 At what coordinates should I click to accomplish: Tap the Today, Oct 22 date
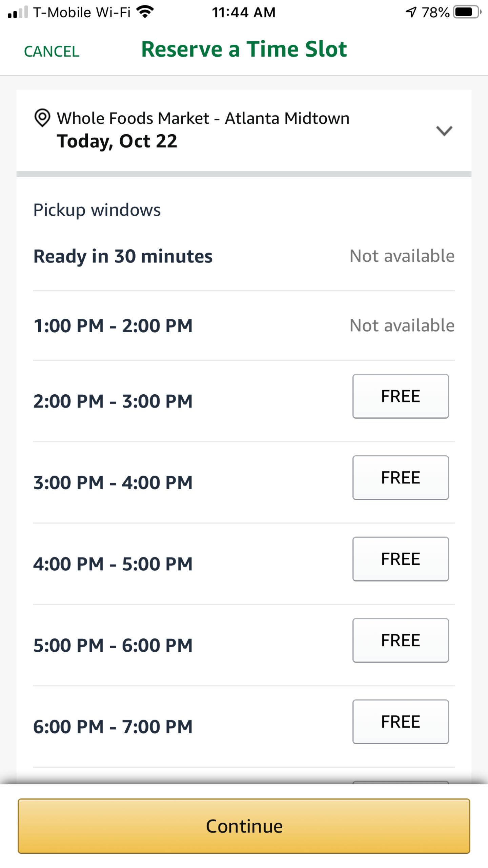pyautogui.click(x=117, y=141)
